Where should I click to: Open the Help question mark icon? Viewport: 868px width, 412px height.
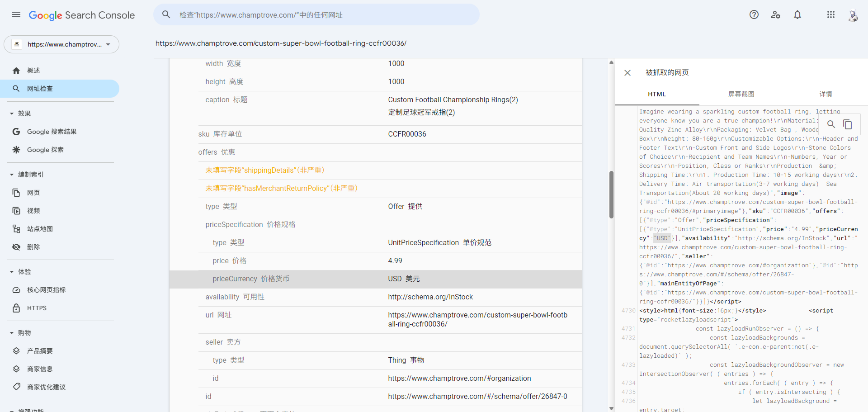(x=754, y=14)
